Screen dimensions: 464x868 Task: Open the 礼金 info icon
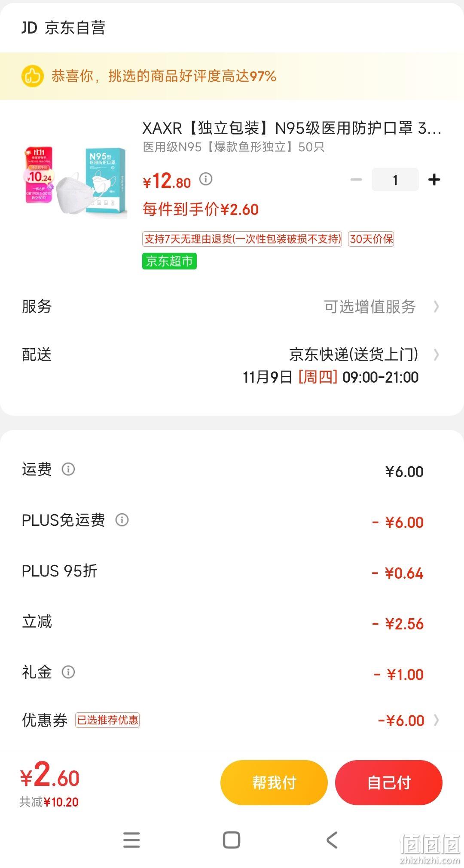click(68, 672)
